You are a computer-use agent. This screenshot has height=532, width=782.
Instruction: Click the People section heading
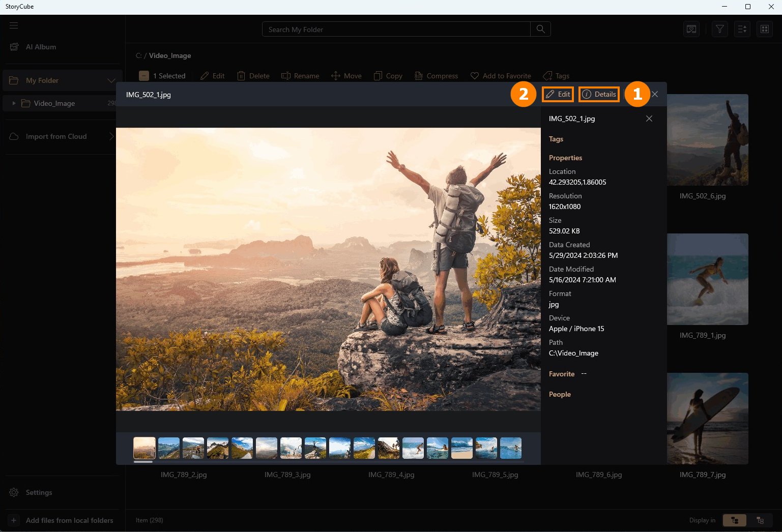(x=560, y=394)
